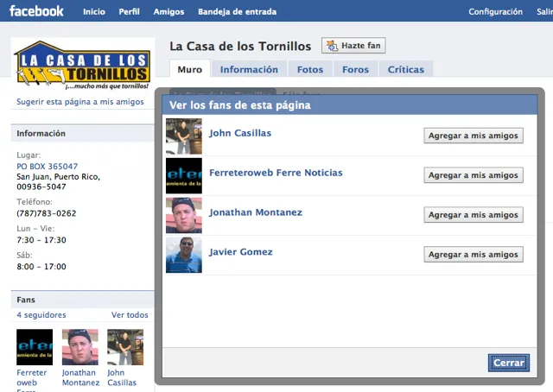This screenshot has height=392, width=553.
Task: Add Jonathan Montanez to mis amigos
Action: coord(474,215)
